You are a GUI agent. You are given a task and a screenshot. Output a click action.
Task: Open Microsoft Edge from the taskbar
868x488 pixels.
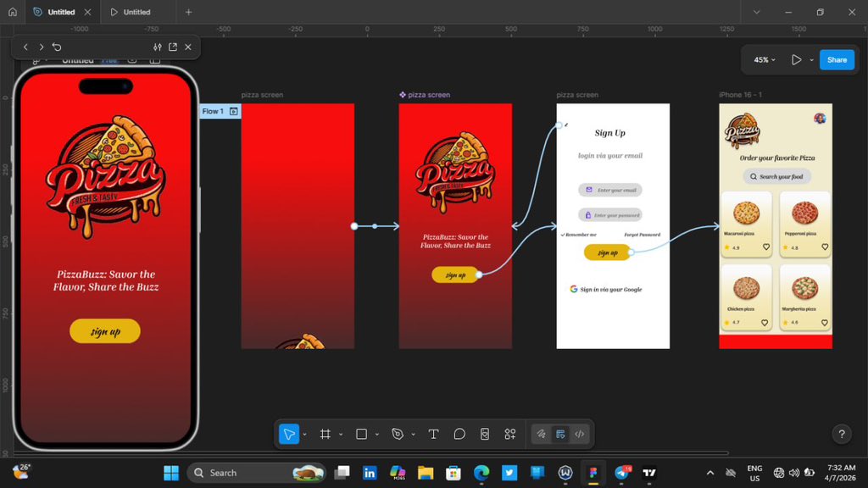(481, 473)
